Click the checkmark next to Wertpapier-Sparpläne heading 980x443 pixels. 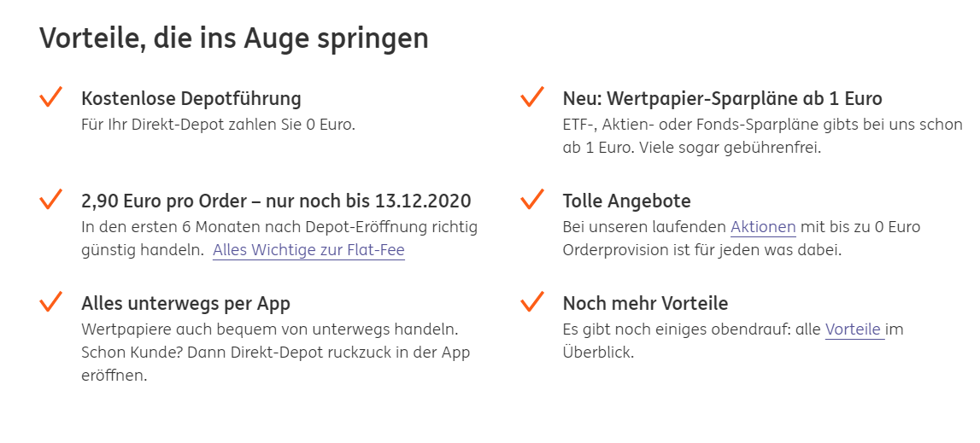pos(532,97)
